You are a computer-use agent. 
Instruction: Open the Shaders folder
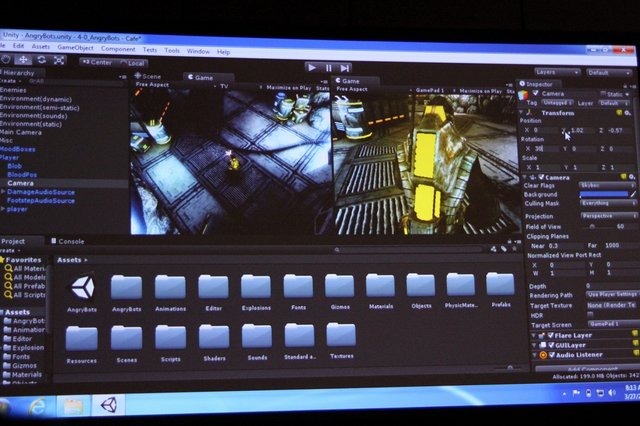pos(214,343)
